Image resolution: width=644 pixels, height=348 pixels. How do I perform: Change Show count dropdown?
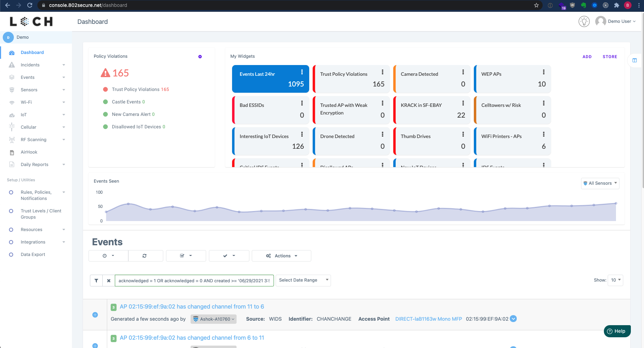click(616, 280)
